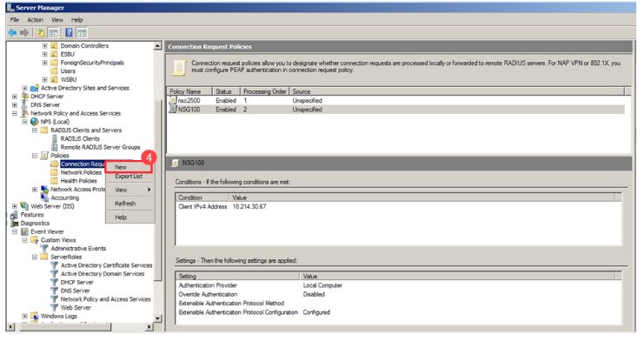Image resolution: width=644 pixels, height=341 pixels.
Task: Click the nxc2500 policy row icon
Action: (x=173, y=100)
